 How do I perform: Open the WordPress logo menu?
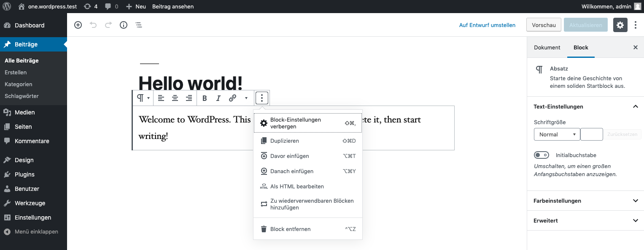pos(7,6)
